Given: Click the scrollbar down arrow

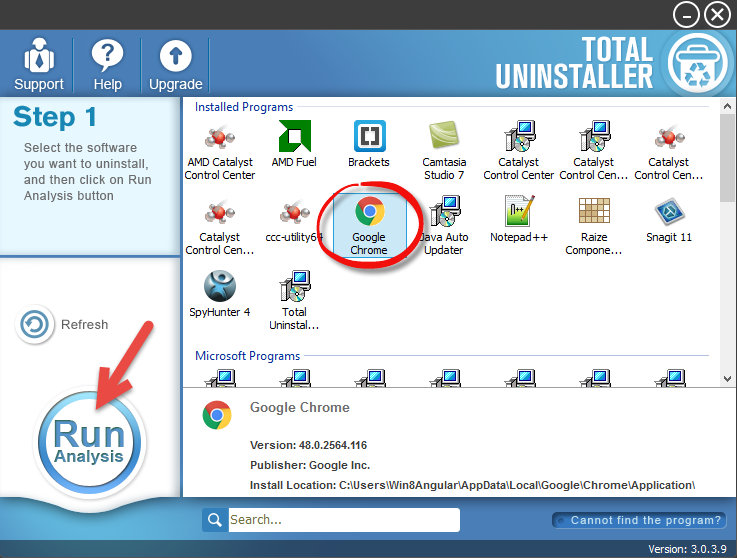Looking at the screenshot, I should pyautogui.click(x=728, y=379).
